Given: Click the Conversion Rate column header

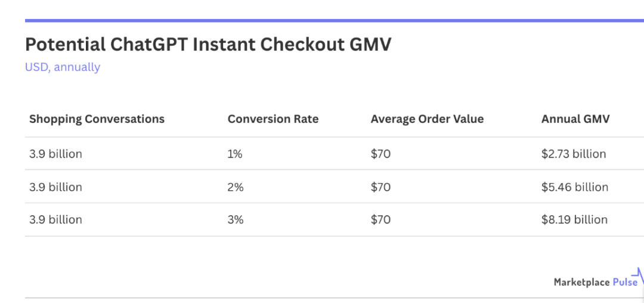Looking at the screenshot, I should click(273, 119).
